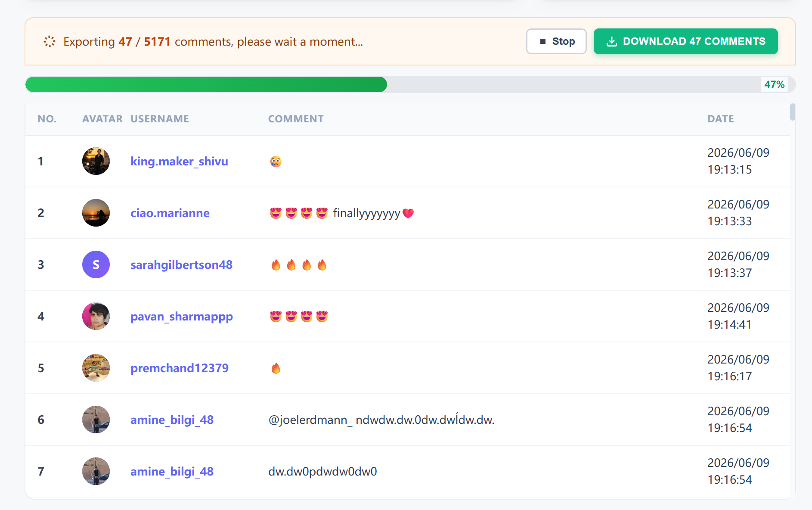Click heart-eyes emojis in pavan_sharmappp comment
The height and width of the screenshot is (510, 812).
click(x=299, y=317)
